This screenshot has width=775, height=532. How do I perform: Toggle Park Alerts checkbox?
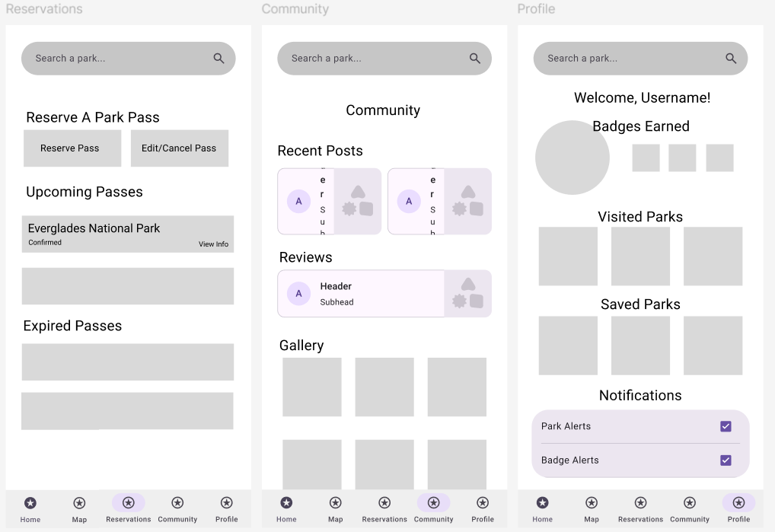coord(726,426)
